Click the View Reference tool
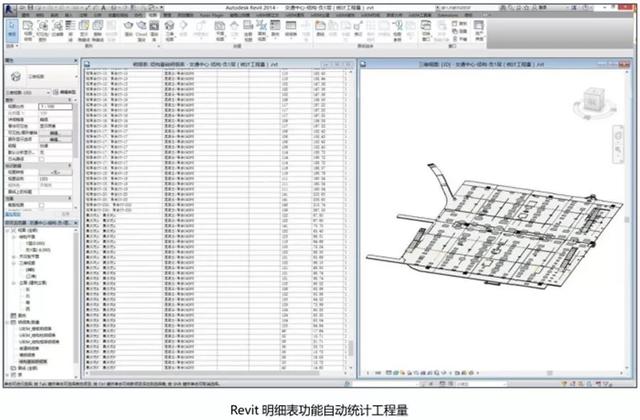The width and height of the screenshot is (640, 420). click(x=397, y=31)
